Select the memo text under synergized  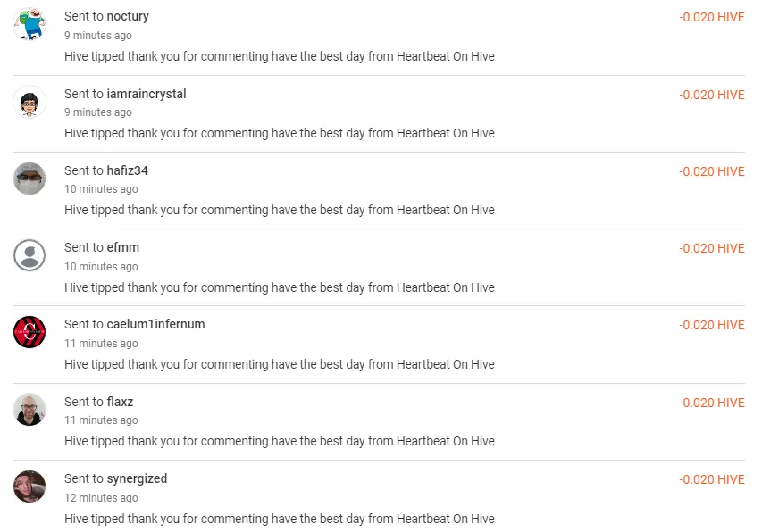[x=279, y=519]
